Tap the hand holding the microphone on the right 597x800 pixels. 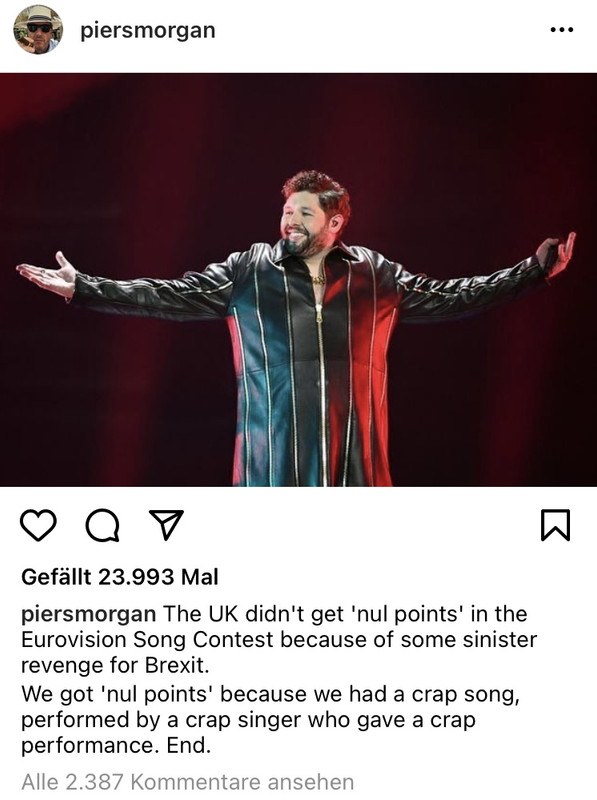point(556,254)
